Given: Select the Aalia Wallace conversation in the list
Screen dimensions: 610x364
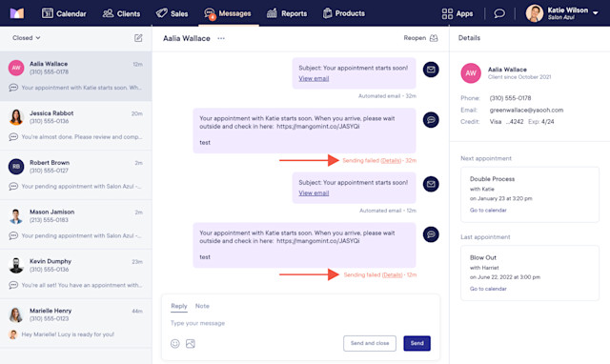Looking at the screenshot, I should click(x=76, y=76).
